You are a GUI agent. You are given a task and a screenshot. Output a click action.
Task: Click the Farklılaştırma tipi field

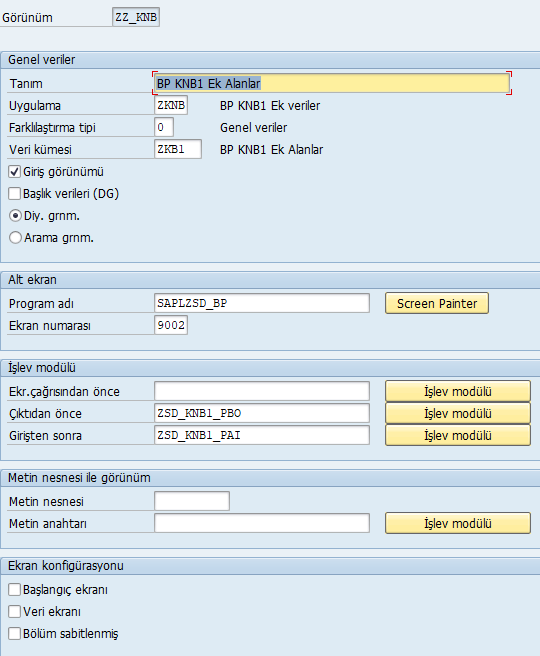click(x=164, y=127)
